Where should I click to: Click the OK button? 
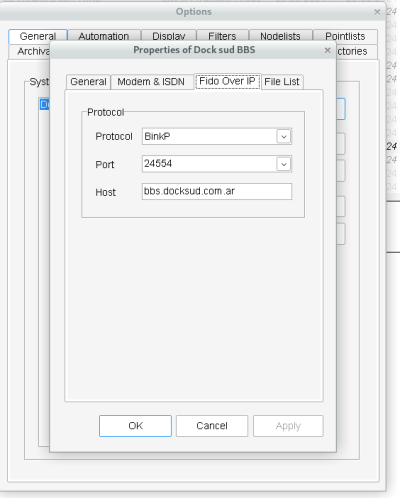[135, 426]
